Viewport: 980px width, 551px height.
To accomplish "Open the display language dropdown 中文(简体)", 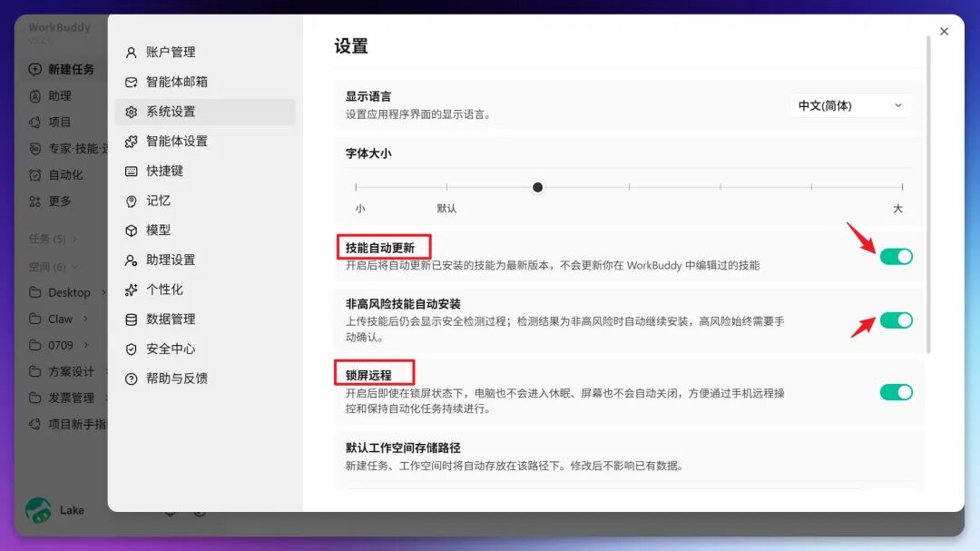I will (x=850, y=105).
